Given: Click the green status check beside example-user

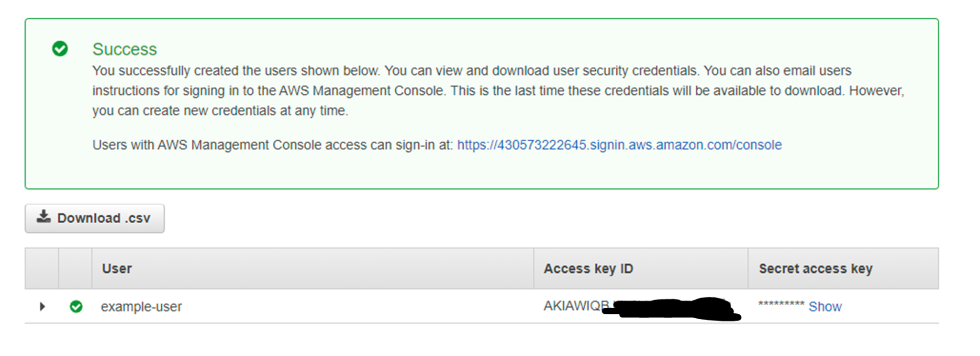Looking at the screenshot, I should 76,306.
